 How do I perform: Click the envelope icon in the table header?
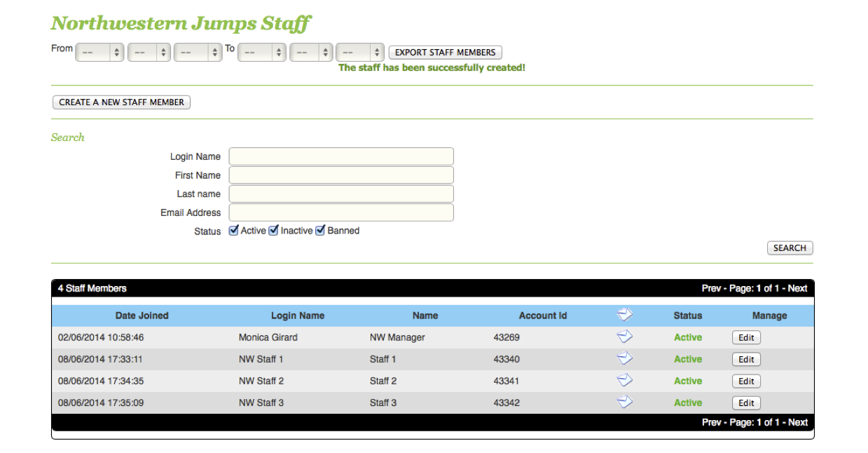pos(624,315)
